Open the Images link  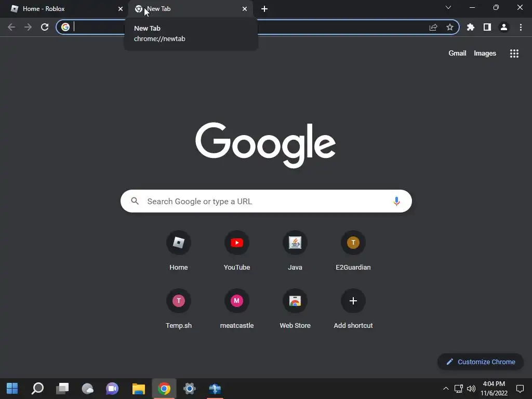point(485,54)
